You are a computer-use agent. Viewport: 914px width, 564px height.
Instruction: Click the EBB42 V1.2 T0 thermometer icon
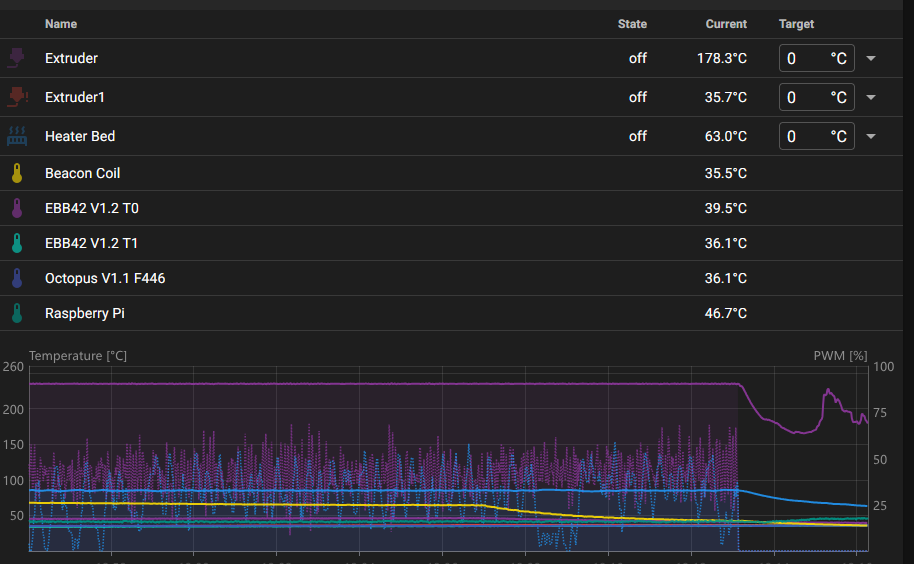(17, 208)
